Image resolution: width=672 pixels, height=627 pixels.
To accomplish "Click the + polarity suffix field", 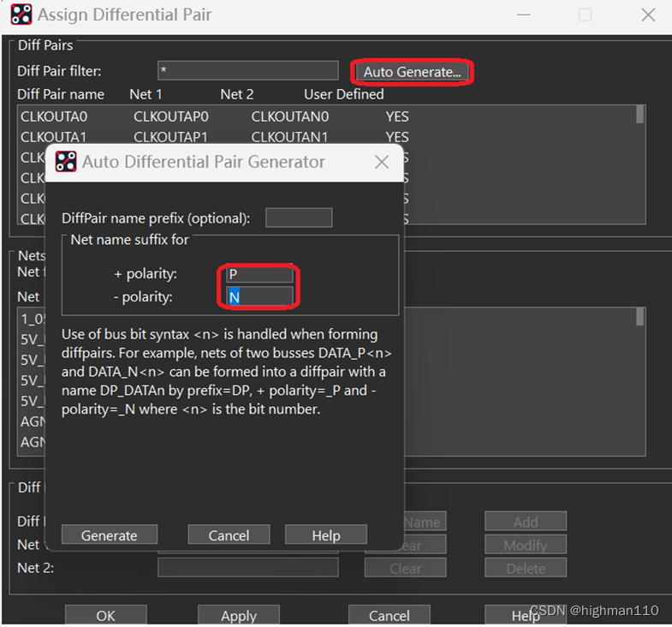I will click(260, 275).
